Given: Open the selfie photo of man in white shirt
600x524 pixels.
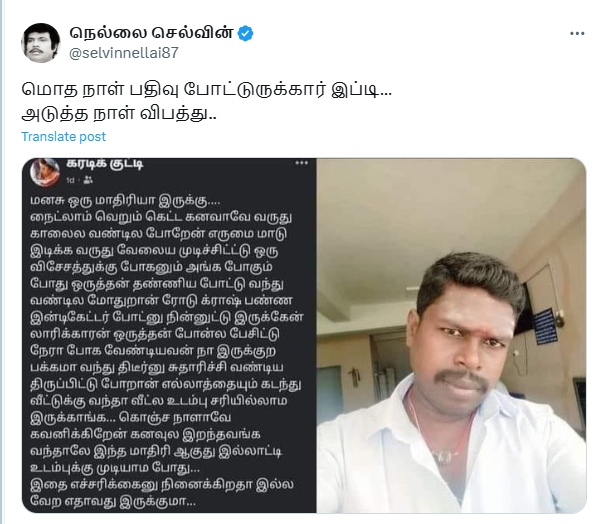Looking at the screenshot, I should click(x=451, y=335).
